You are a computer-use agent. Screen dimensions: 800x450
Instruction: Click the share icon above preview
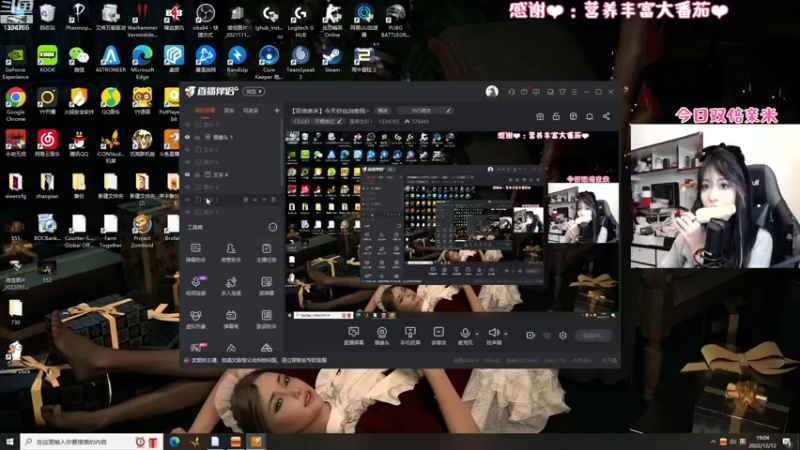coord(606,116)
